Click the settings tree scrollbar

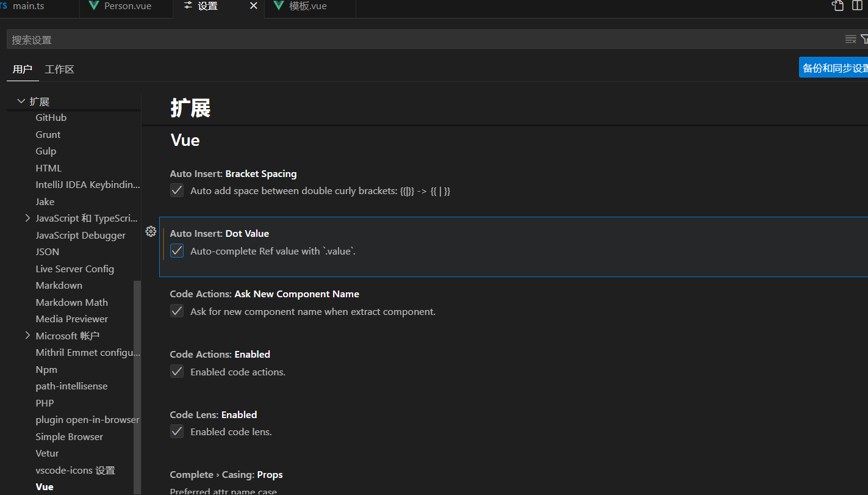[x=137, y=387]
